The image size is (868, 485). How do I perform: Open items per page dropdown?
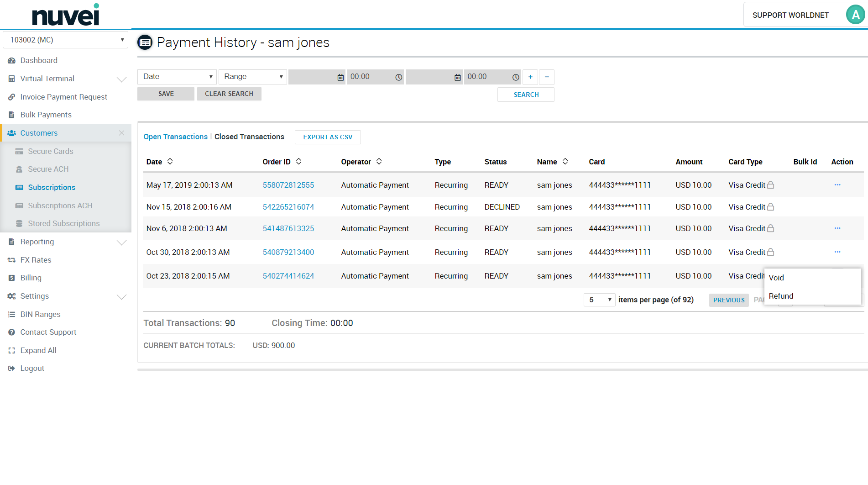pos(600,300)
